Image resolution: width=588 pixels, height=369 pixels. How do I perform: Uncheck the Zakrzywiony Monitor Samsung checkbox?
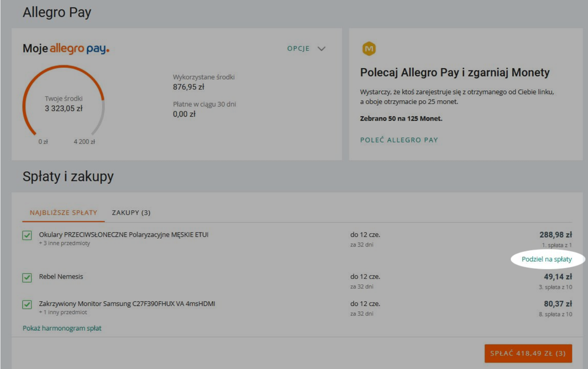click(27, 304)
